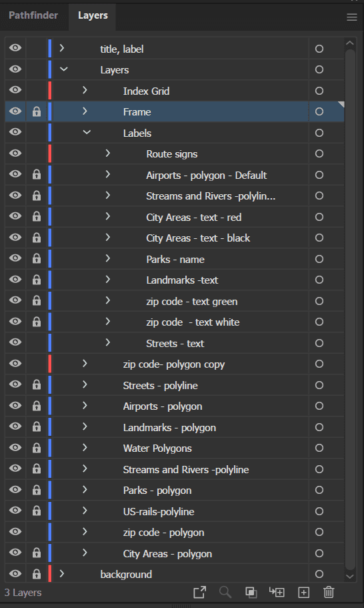
Task: Toggle visibility of Route signs layer
Action: (x=15, y=153)
